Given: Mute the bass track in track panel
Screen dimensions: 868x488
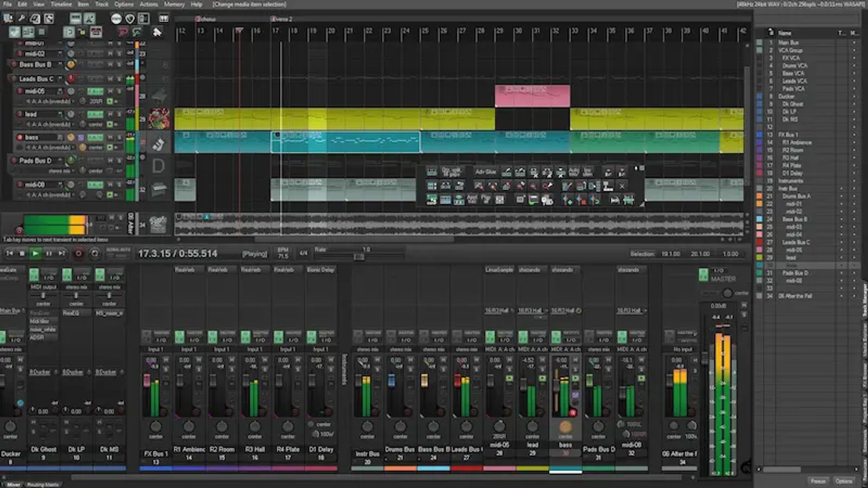Looking at the screenshot, I should (x=110, y=137).
